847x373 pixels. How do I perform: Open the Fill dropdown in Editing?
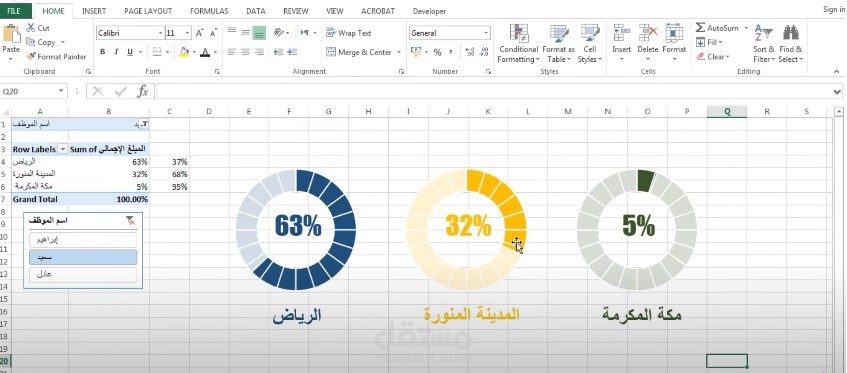pyautogui.click(x=710, y=42)
